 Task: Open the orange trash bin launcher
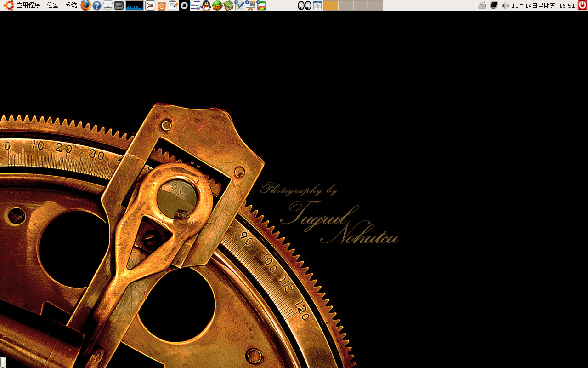[x=162, y=6]
